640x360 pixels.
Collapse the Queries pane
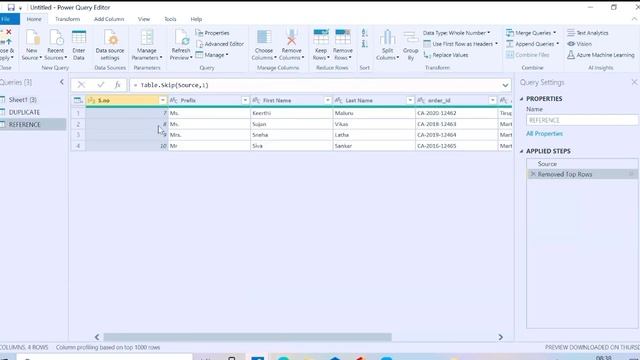point(62,82)
